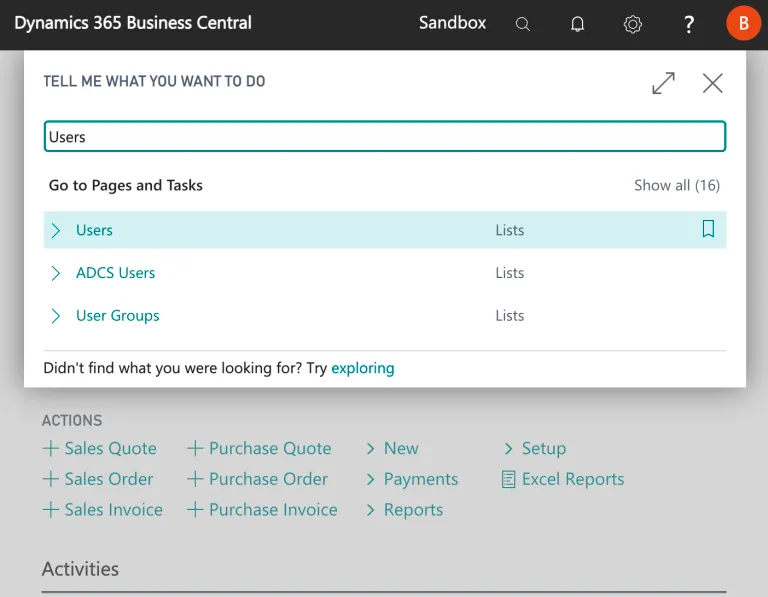
Task: Click the Lists label in User Groups row
Action: coord(509,316)
